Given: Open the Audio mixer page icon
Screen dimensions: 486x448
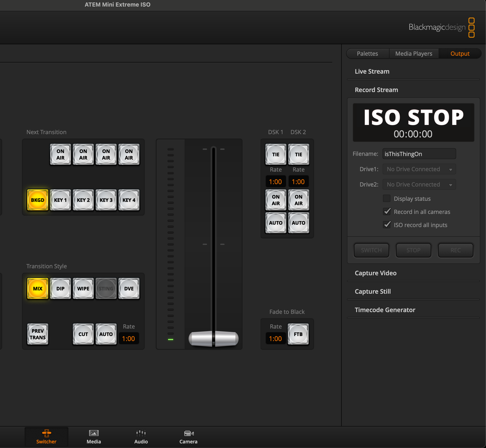Looking at the screenshot, I should (141, 436).
